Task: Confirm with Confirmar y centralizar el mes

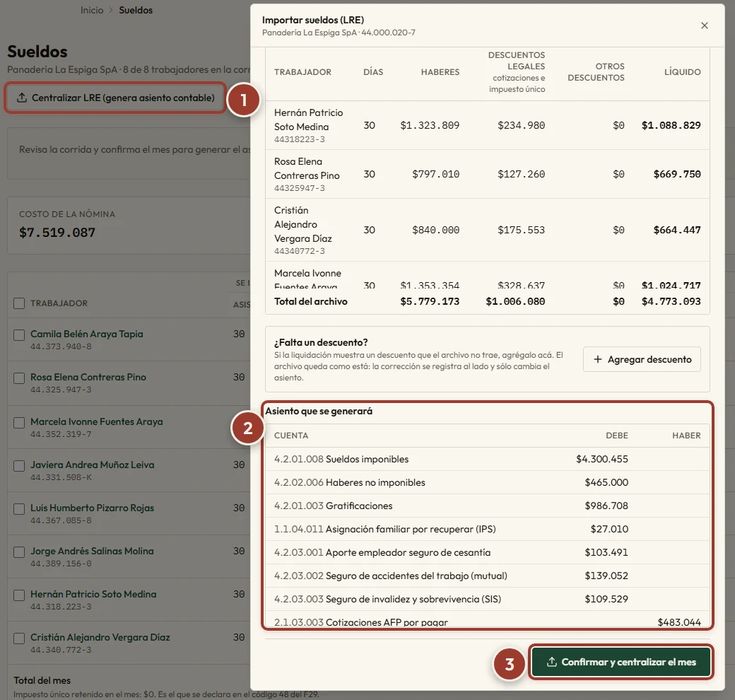Action: tap(621, 662)
